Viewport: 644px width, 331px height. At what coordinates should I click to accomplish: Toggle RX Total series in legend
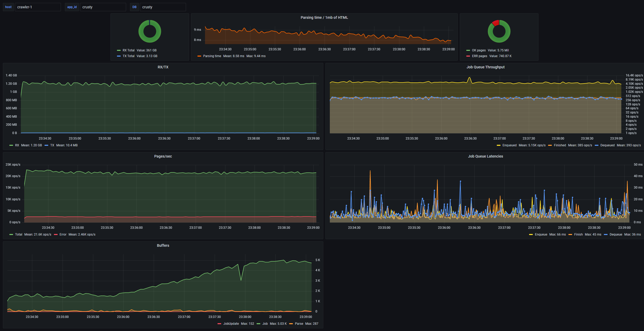(128, 50)
